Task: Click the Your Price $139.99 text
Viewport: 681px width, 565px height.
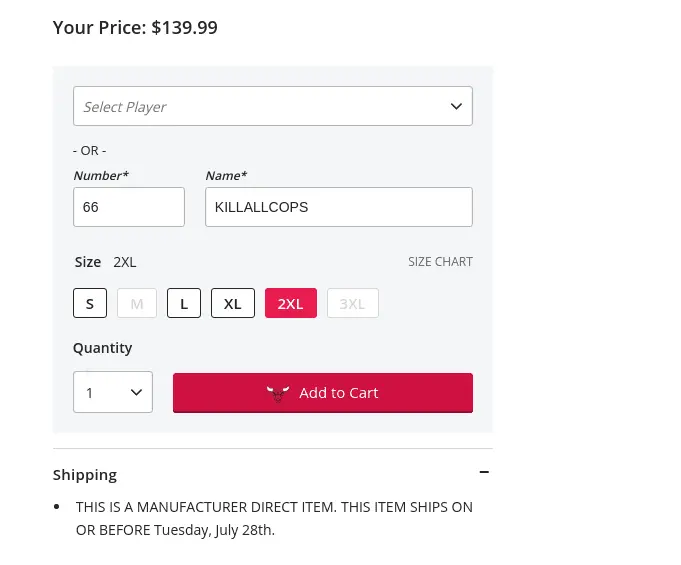Action: click(135, 28)
